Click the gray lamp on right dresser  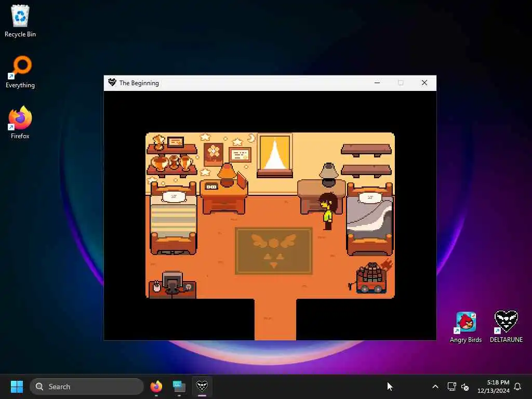point(328,175)
